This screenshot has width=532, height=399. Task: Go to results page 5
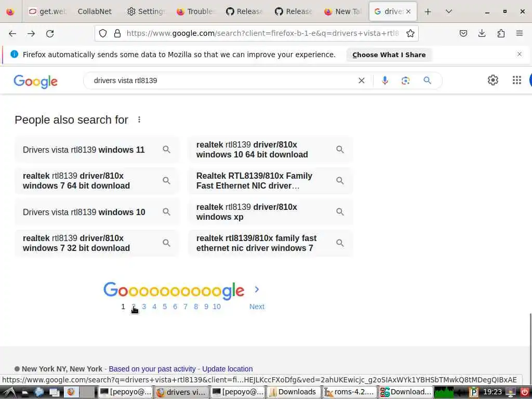tap(165, 307)
